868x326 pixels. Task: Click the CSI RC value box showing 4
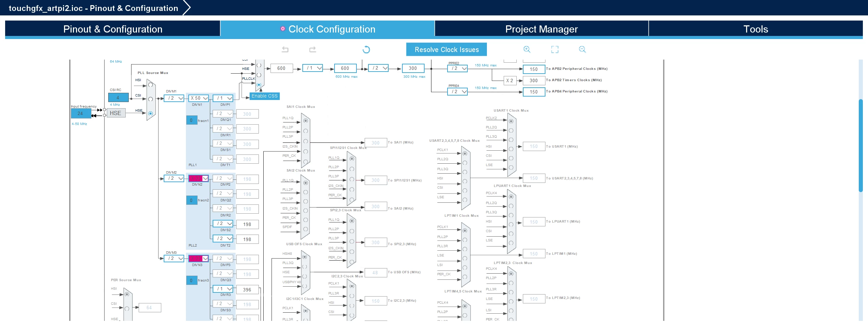pos(118,98)
